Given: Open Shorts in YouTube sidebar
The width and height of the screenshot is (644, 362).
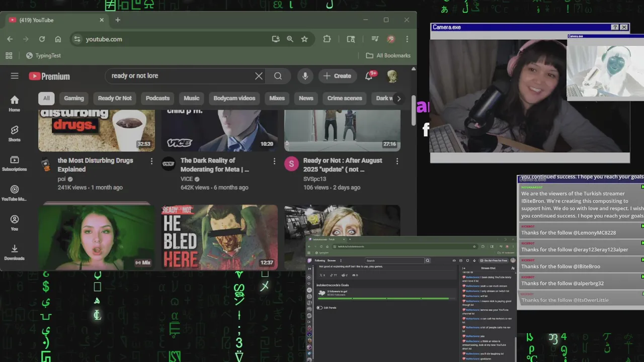Looking at the screenshot, I should 15,133.
